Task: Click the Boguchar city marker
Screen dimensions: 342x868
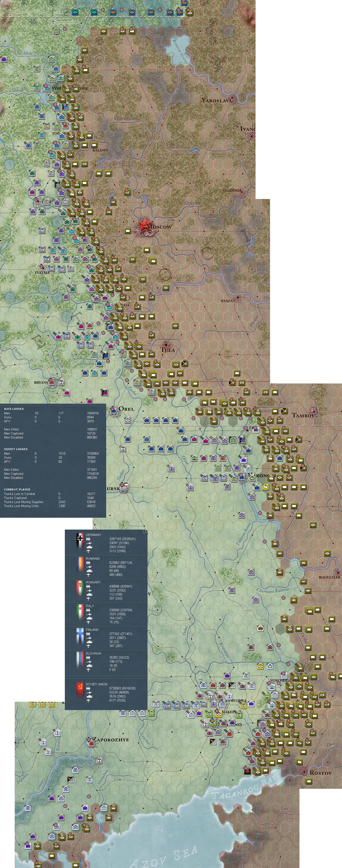Action: click(338, 572)
